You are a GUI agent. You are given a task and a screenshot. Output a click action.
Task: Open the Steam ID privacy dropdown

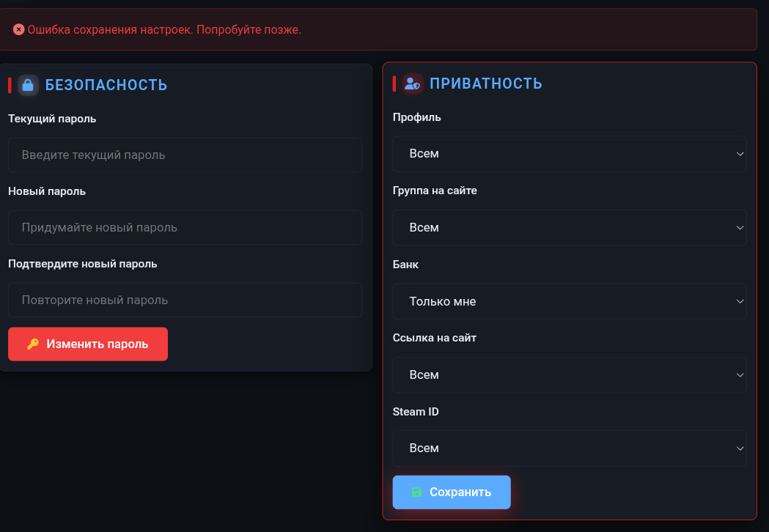pyautogui.click(x=570, y=448)
